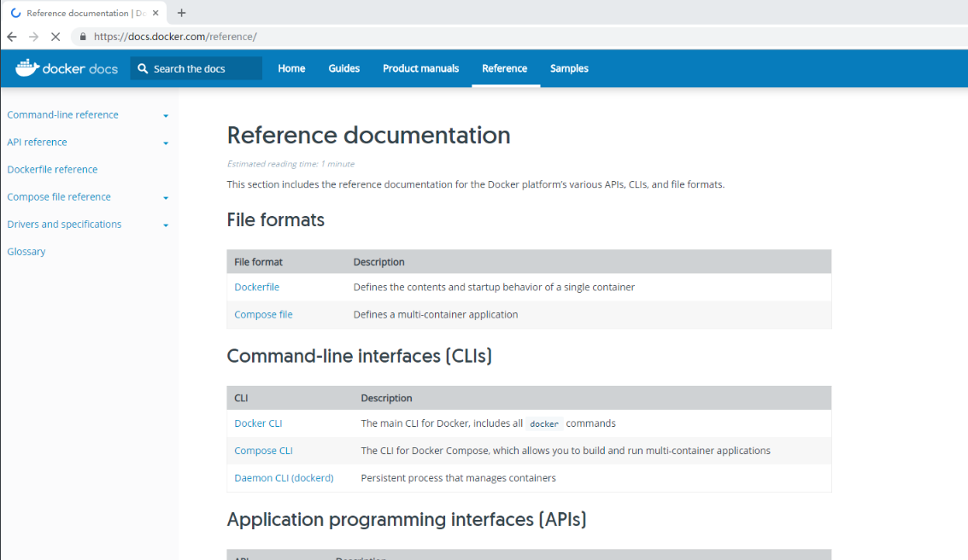968x560 pixels.
Task: Stop page loading with X button
Action: (56, 37)
